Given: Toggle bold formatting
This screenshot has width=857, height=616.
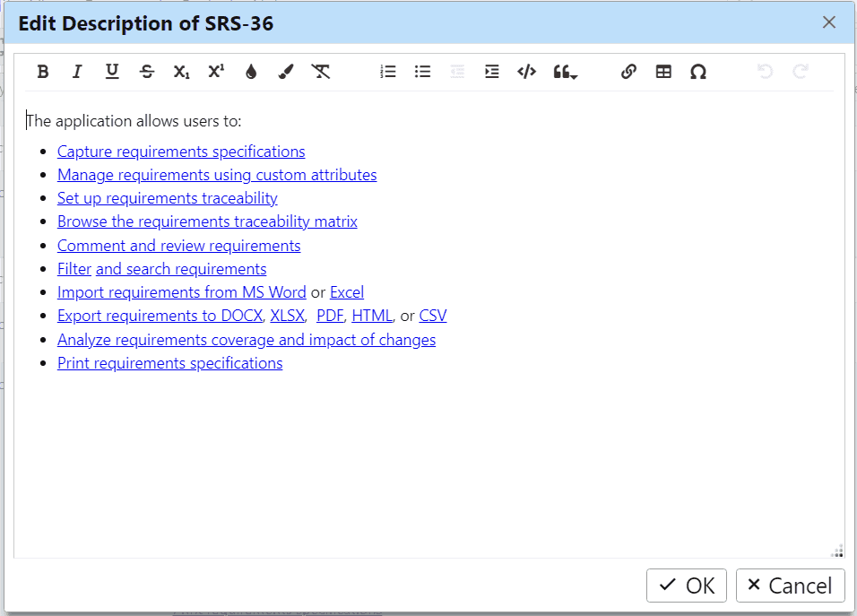Looking at the screenshot, I should pos(43,72).
